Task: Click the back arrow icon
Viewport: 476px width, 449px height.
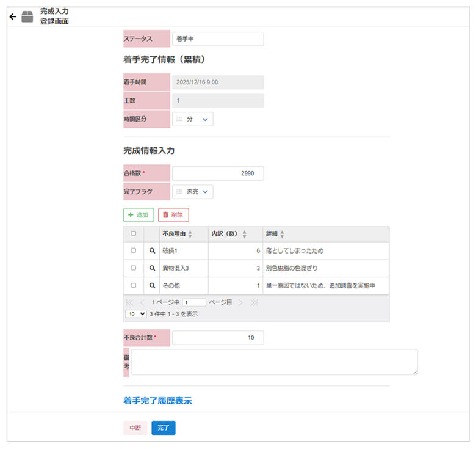Action: point(13,17)
